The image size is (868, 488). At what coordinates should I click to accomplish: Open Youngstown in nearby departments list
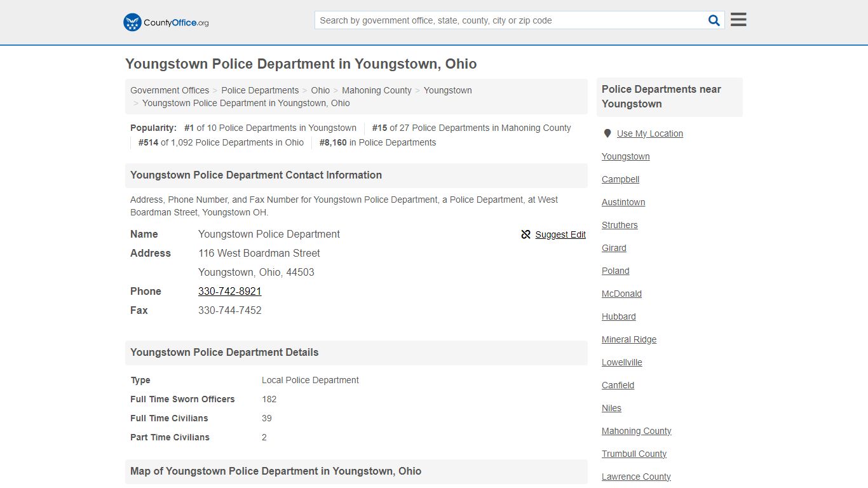(x=626, y=156)
